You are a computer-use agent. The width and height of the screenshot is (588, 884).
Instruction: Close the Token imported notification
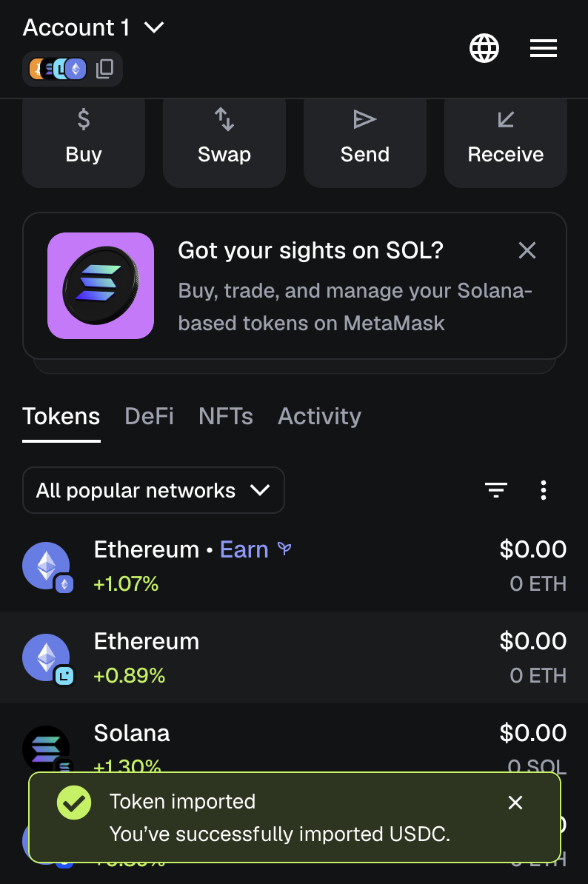click(x=515, y=803)
